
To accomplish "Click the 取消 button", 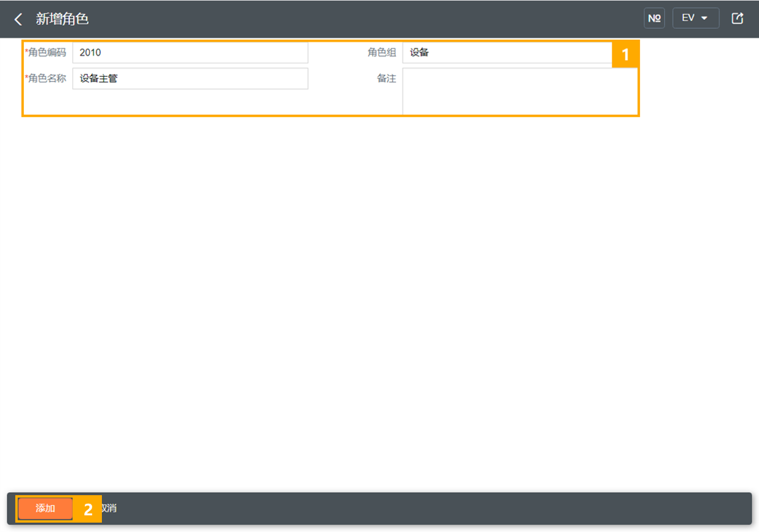I will [x=108, y=509].
